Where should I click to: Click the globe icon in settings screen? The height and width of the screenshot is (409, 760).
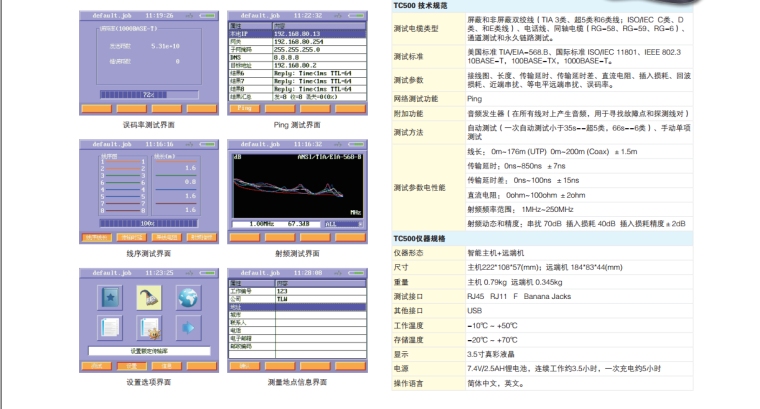click(x=187, y=298)
